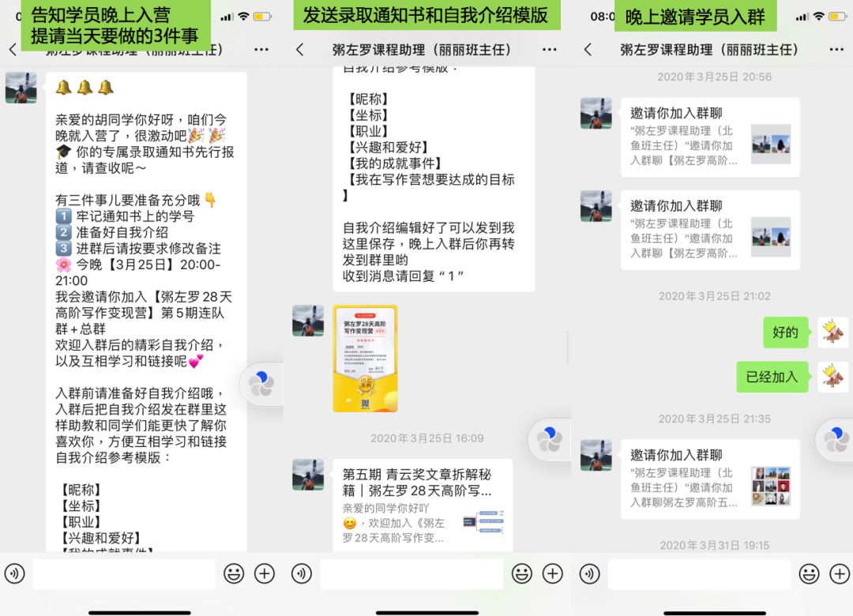Tap voice input icon in 发送录取通知书 chat
This screenshot has height=616, width=853.
[302, 573]
